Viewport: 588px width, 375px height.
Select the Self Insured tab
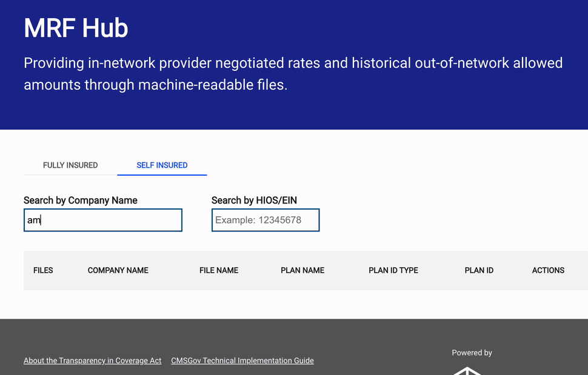pos(162,165)
